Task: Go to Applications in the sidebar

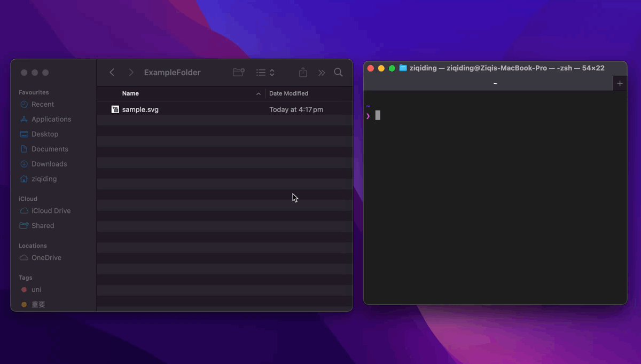Action: [51, 120]
